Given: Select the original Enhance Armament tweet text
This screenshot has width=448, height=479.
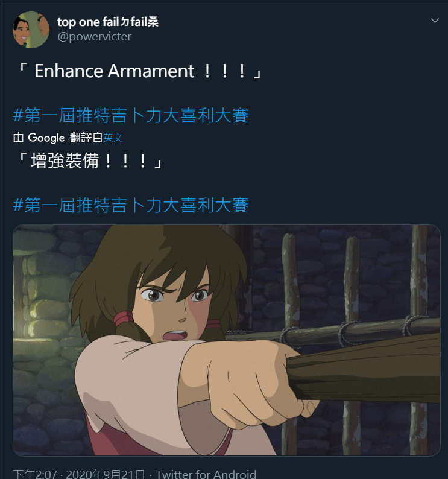Looking at the screenshot, I should 139,71.
